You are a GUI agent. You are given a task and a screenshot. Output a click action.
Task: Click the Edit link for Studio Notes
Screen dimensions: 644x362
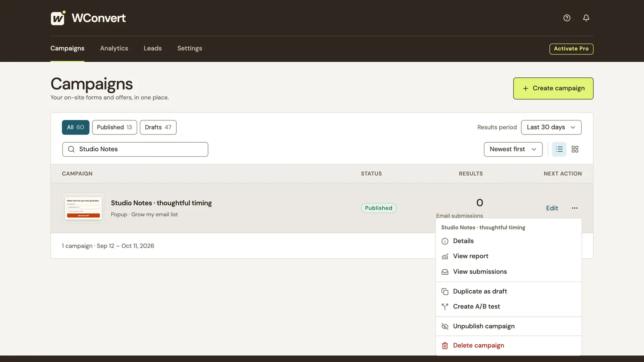pos(552,208)
